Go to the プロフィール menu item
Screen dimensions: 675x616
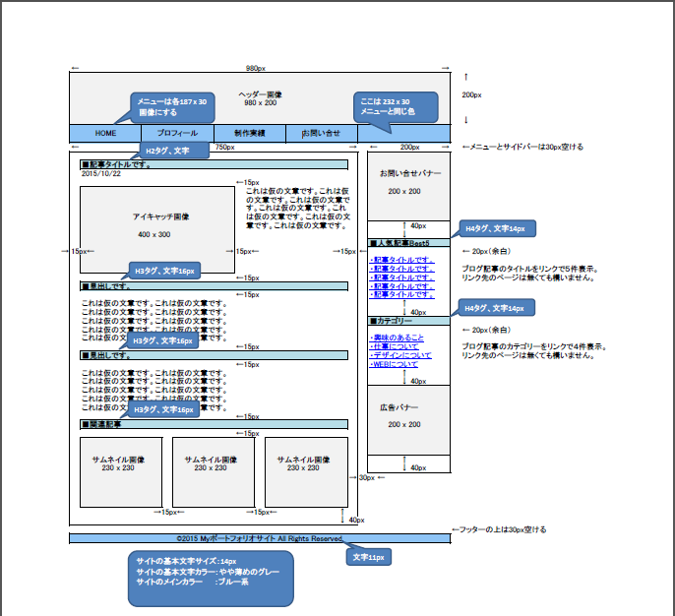(x=177, y=134)
